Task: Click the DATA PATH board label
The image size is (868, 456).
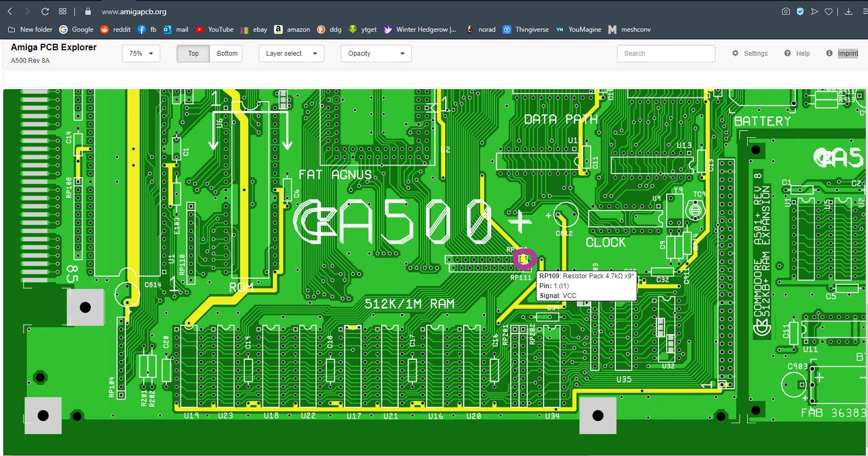Action: pyautogui.click(x=561, y=120)
